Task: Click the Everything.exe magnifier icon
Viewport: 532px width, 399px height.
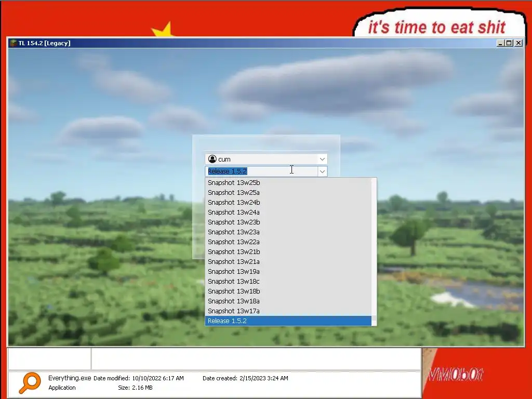Action: click(x=30, y=383)
